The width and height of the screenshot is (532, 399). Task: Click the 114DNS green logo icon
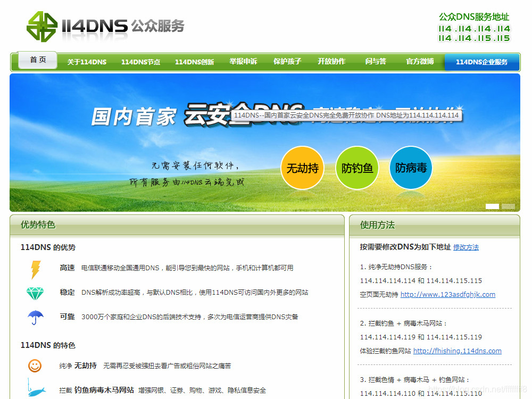[42, 27]
